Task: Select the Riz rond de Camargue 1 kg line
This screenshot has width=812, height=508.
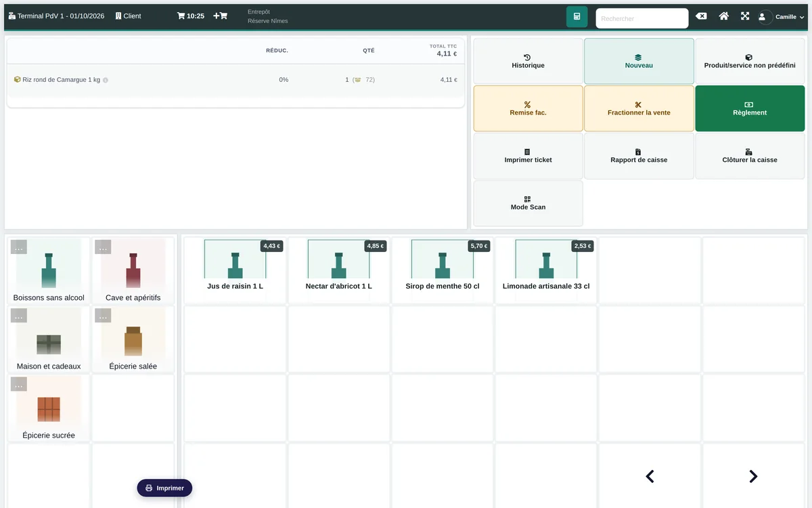Action: (235, 80)
